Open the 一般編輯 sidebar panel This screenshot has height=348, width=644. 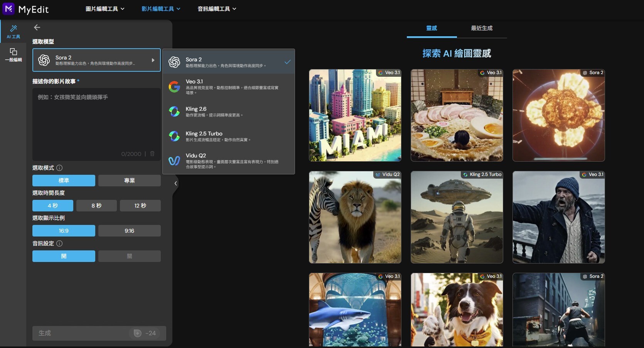coord(13,55)
